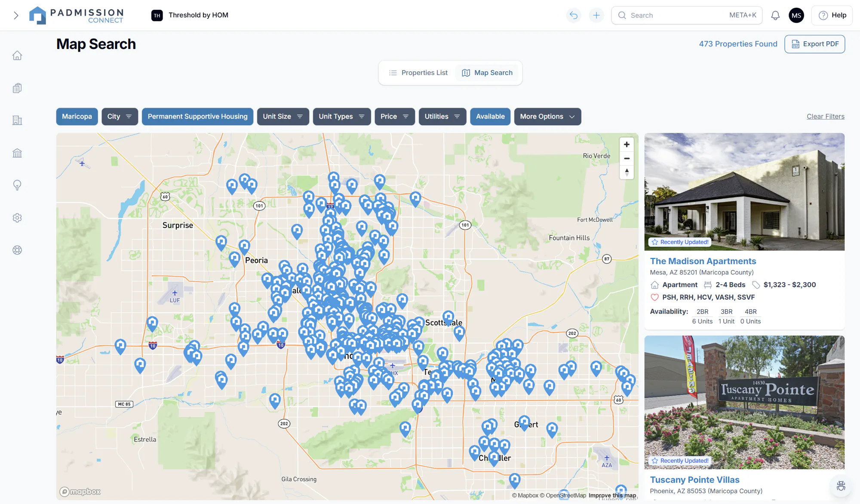
Task: Click the Recently Updated badge on Madison Apartments
Action: (680, 242)
